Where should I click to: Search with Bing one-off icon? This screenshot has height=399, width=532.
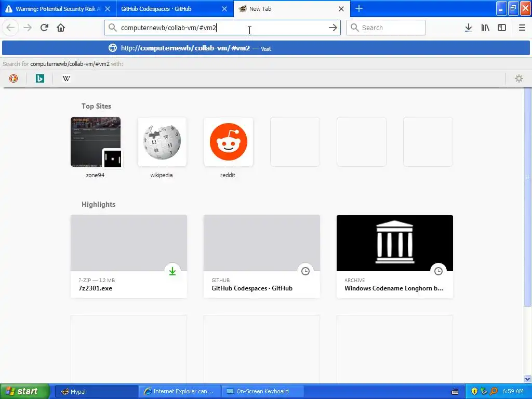coord(39,79)
